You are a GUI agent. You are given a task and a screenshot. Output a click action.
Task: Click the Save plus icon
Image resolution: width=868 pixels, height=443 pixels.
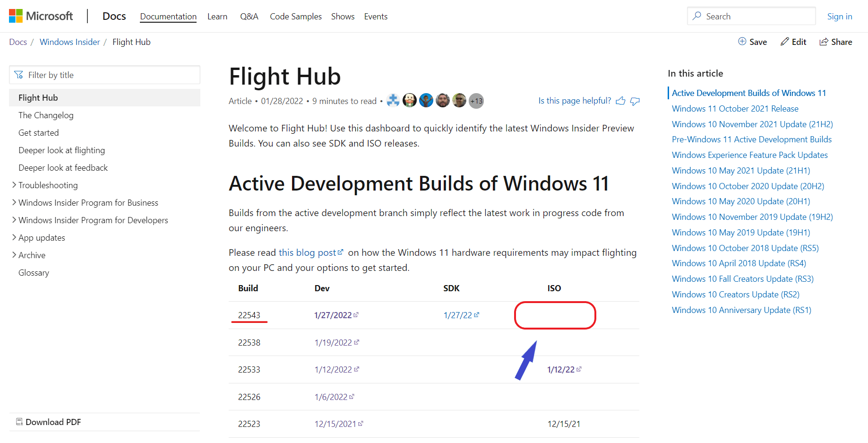742,42
